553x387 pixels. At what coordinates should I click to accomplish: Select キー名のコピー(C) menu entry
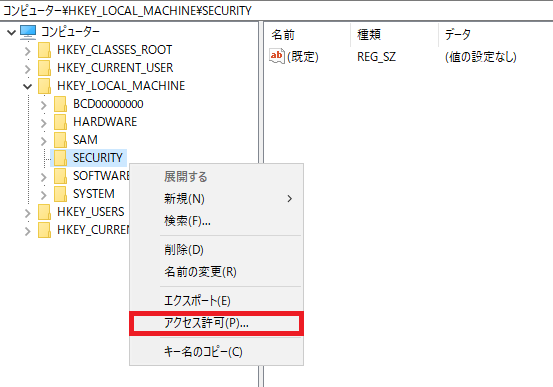(217, 352)
